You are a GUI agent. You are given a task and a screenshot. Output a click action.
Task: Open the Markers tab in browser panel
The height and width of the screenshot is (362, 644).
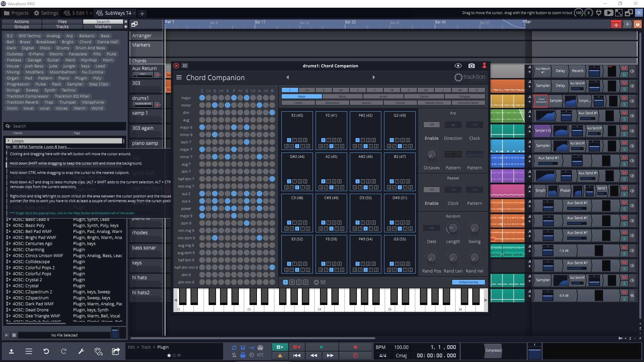point(103,27)
